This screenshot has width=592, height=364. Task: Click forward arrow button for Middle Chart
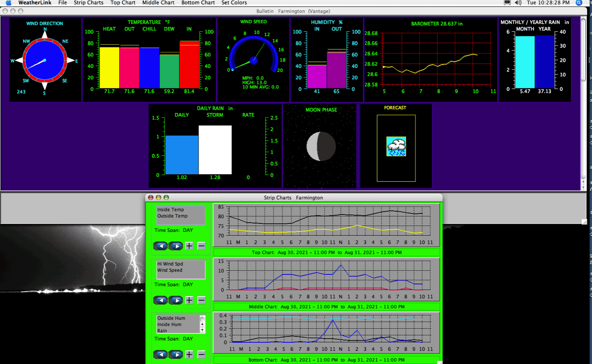(176, 300)
